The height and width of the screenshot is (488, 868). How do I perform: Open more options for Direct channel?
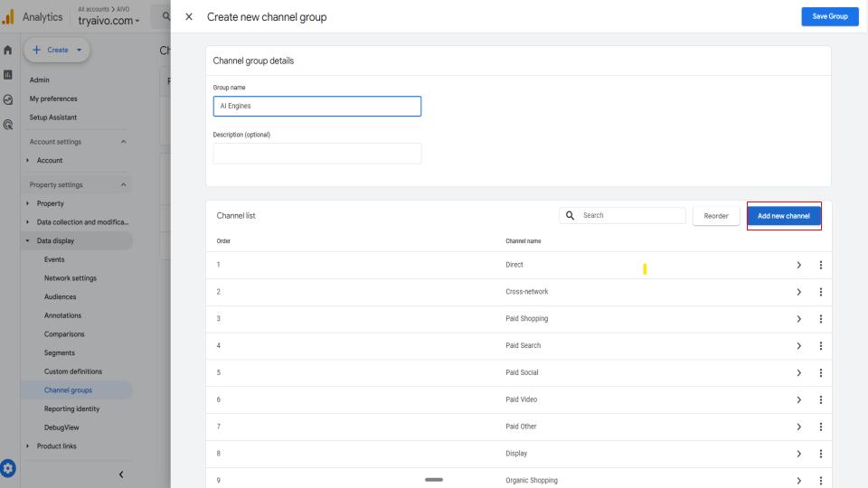click(820, 265)
